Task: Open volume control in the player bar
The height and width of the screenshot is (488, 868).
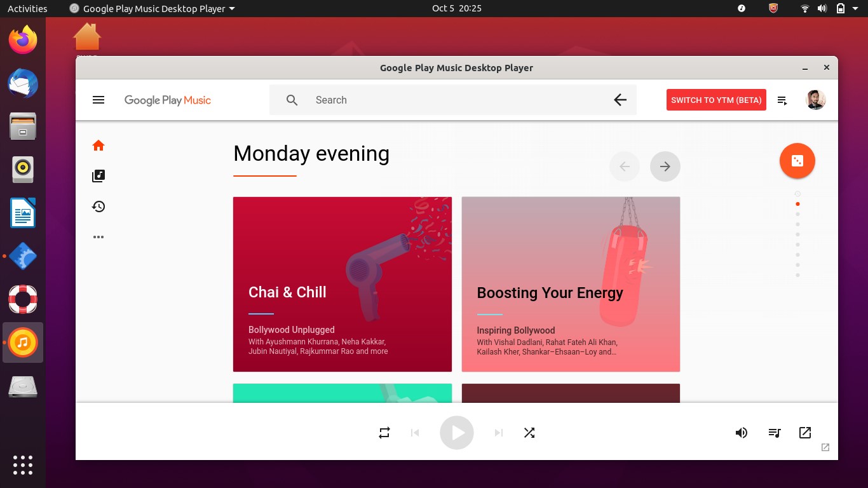Action: [742, 433]
